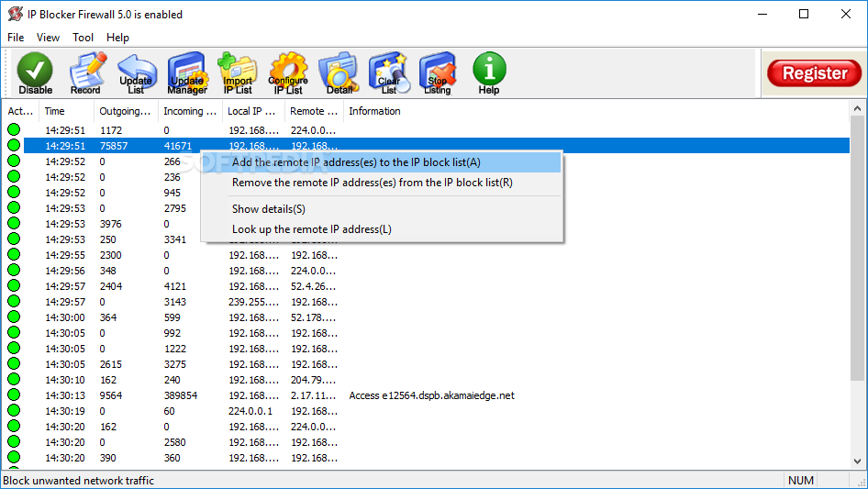Sort by the Incoming ... column header
The height and width of the screenshot is (489, 868).
tap(191, 111)
